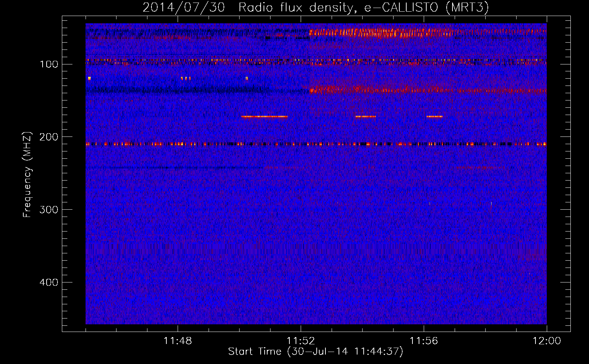This screenshot has width=589, height=364.
Task: Click the '300' frequency tick label
Action: click(x=49, y=210)
